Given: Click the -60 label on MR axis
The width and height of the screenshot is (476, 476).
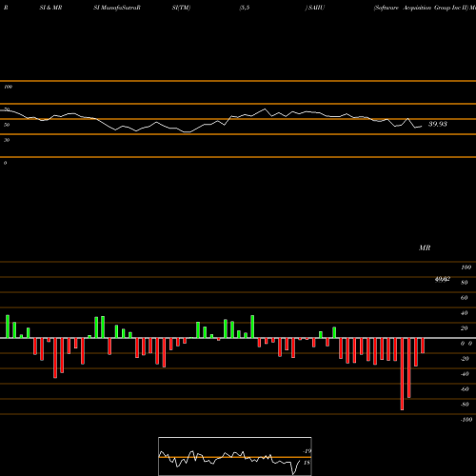Looking at the screenshot, I should point(465,389).
